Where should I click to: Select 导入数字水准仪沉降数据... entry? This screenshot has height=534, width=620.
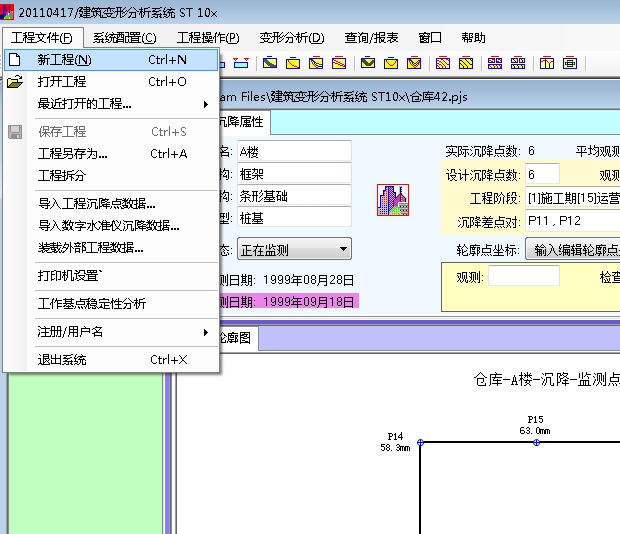tap(111, 226)
